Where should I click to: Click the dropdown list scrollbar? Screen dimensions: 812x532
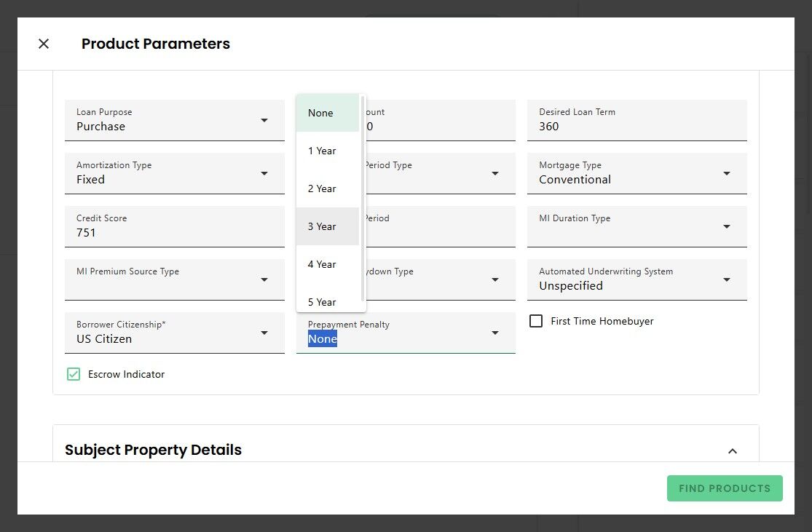pos(363,196)
